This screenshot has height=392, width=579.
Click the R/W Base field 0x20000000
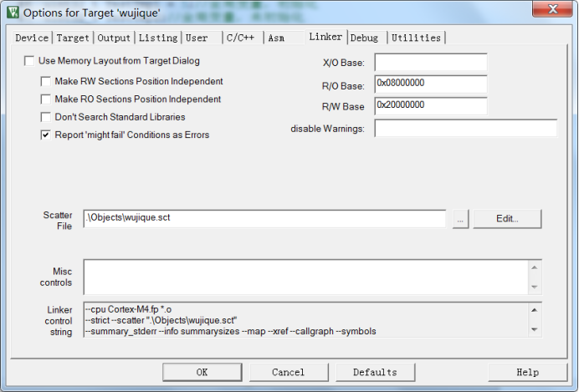point(431,106)
